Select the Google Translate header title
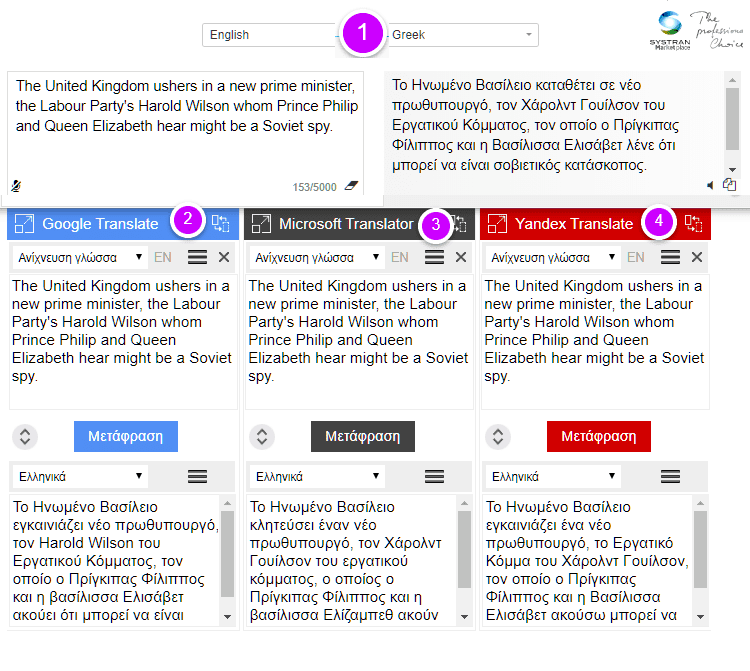This screenshot has width=750, height=671. coord(100,223)
